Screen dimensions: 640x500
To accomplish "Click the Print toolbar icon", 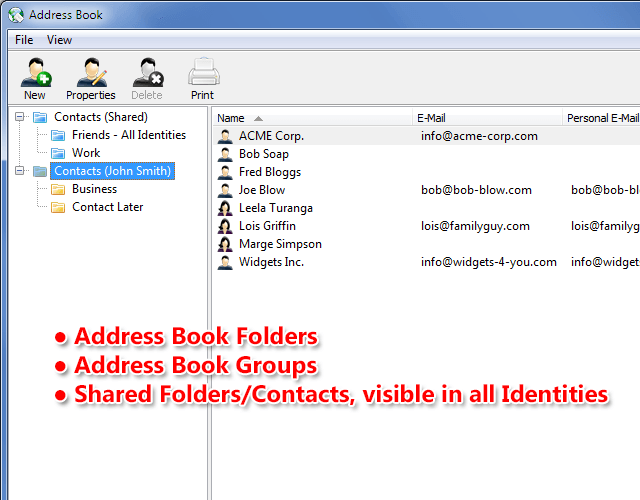I will [204, 72].
